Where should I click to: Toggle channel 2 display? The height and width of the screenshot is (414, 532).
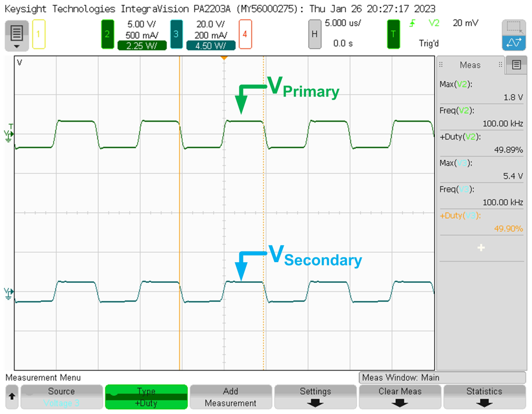pyautogui.click(x=107, y=34)
